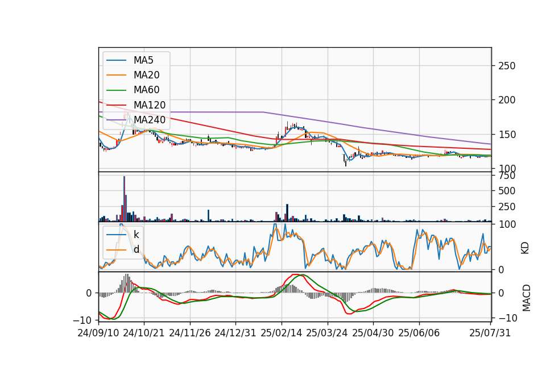Screen dimensions: 546x392
Task: Click the green MA60 legend line sample
Action: 116,90
